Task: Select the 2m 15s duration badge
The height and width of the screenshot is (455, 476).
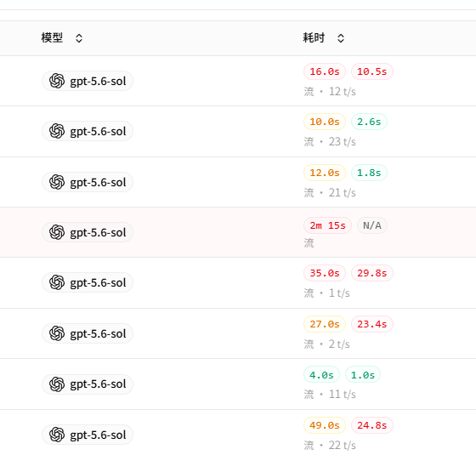Action: pos(327,225)
